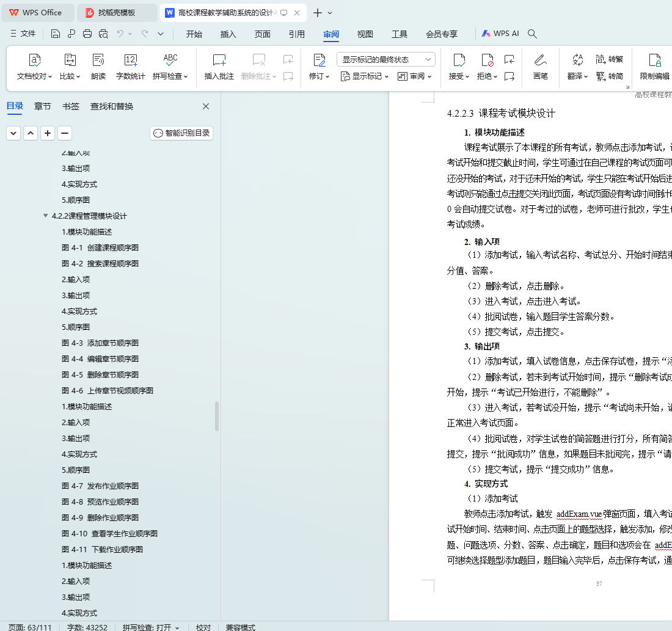Click the 接受 accept change icon
672x631 pixels.
tap(459, 67)
